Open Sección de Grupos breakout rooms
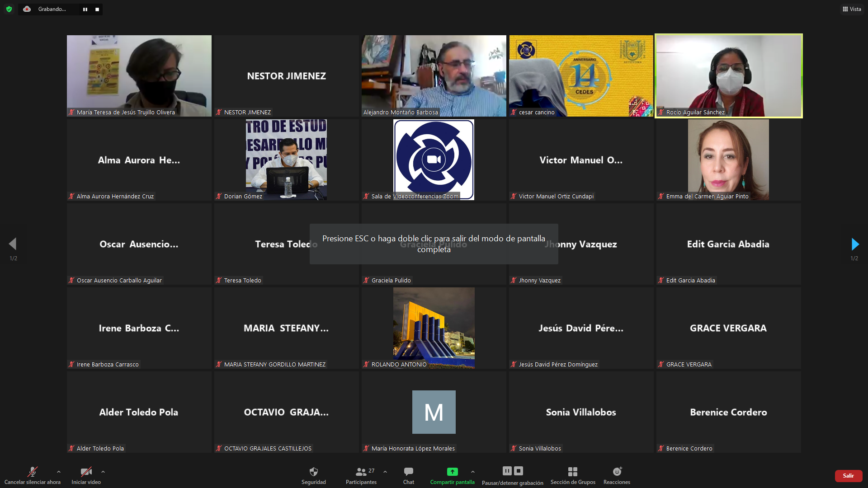The height and width of the screenshot is (488, 868). 573,476
